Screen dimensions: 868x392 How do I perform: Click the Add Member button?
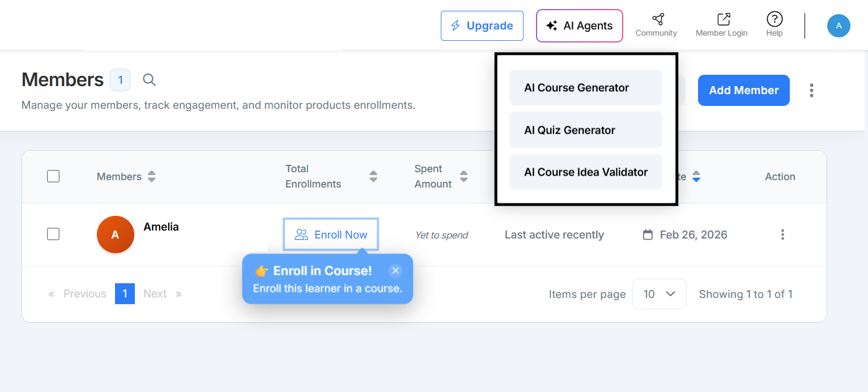pyautogui.click(x=743, y=90)
